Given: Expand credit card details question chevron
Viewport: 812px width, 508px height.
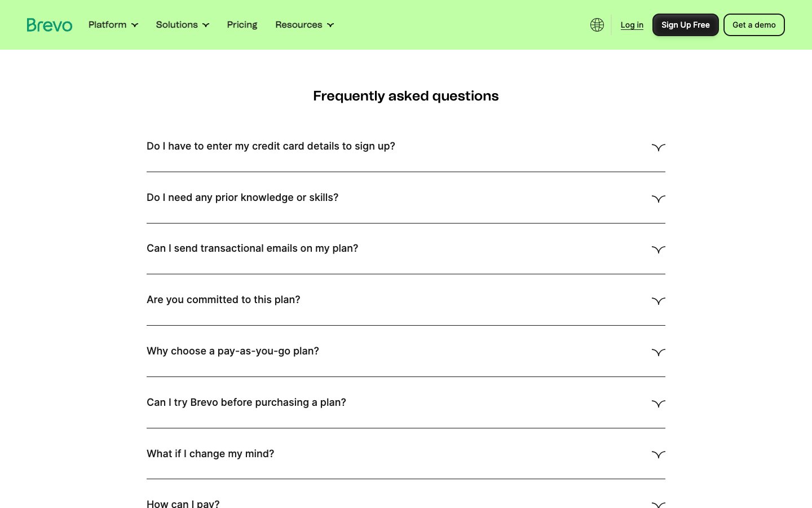Looking at the screenshot, I should coord(658,147).
